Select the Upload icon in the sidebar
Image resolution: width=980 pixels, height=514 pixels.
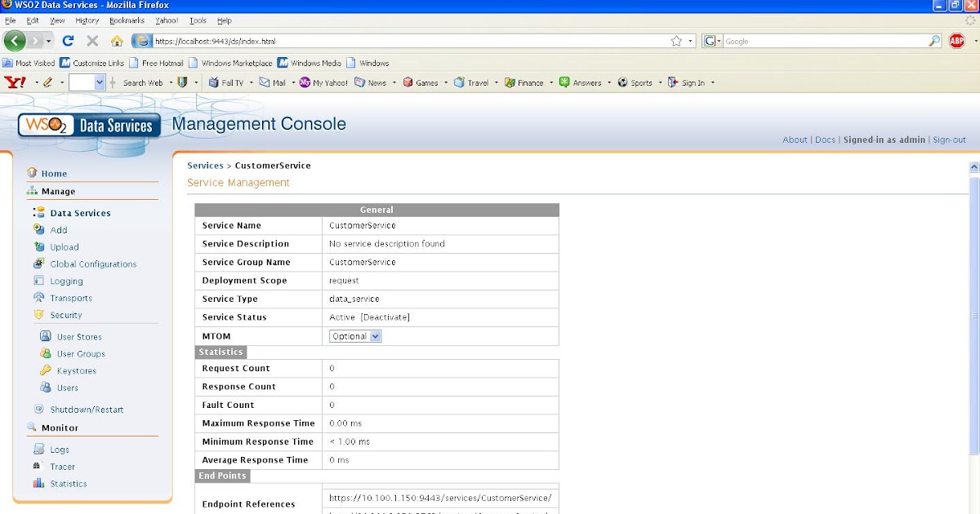[38, 246]
